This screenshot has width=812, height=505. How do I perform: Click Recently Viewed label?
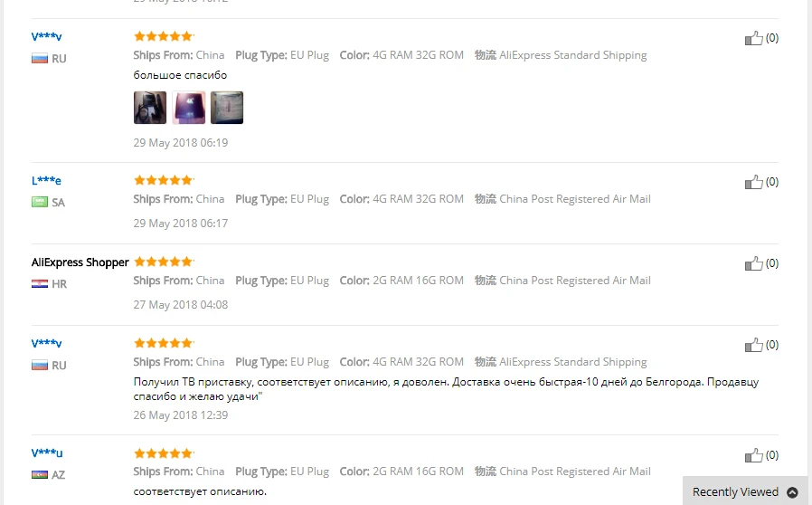click(735, 492)
